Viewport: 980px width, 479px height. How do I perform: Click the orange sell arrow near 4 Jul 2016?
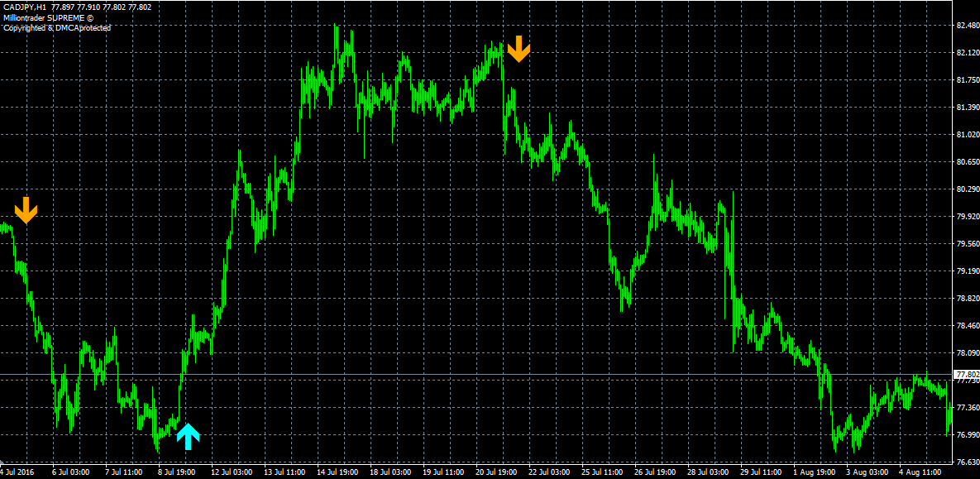(26, 210)
